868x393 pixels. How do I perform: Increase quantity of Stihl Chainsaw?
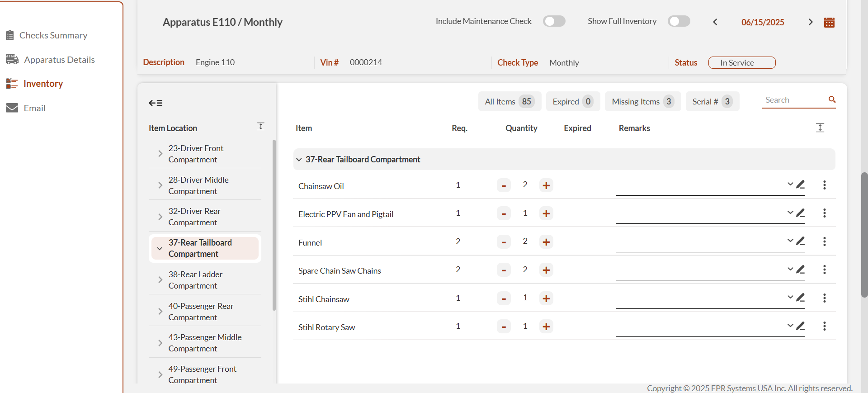tap(546, 298)
